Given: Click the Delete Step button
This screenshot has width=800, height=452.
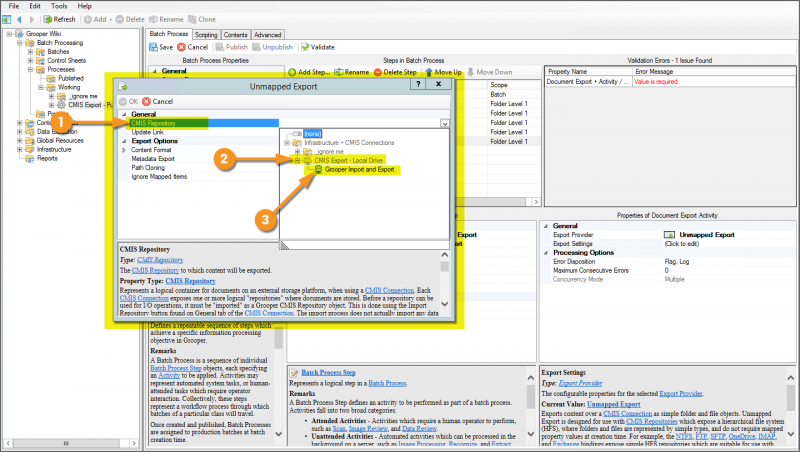Looking at the screenshot, I should coord(395,72).
